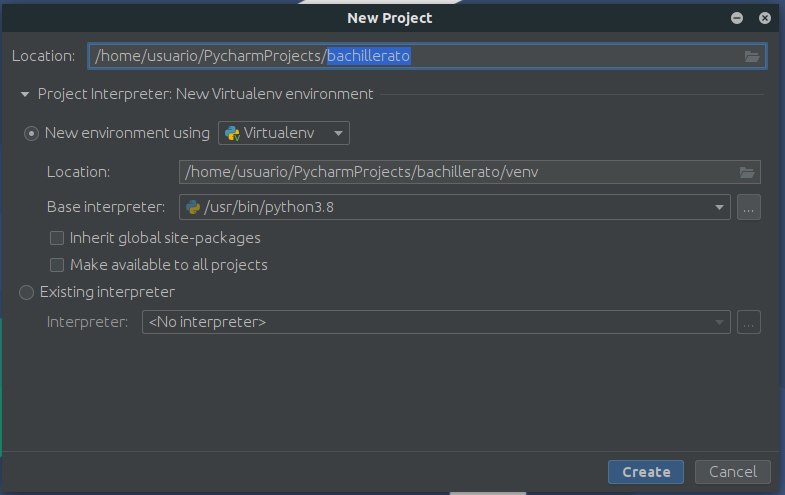Browse folder for virtualenv Location
This screenshot has width=785, height=495.
(x=746, y=172)
